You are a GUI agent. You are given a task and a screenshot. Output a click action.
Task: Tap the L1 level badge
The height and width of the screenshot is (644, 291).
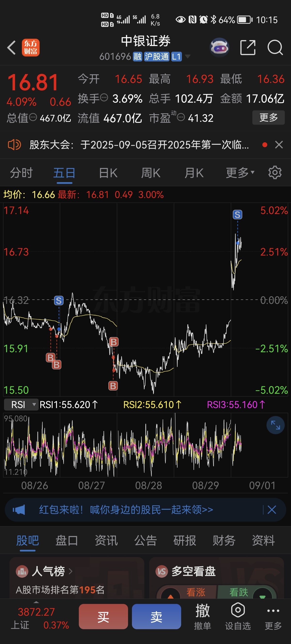pos(176,57)
